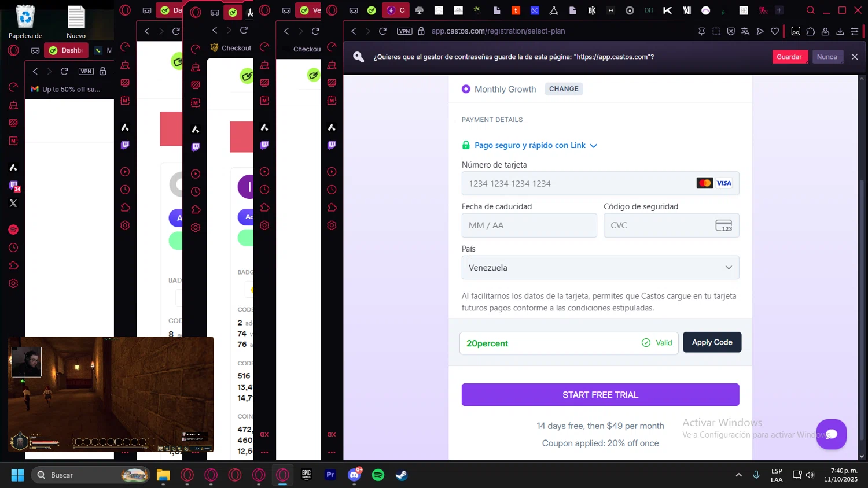This screenshot has height=488, width=868.
Task: Open the downloads icon in castos toolbar
Action: point(840,31)
